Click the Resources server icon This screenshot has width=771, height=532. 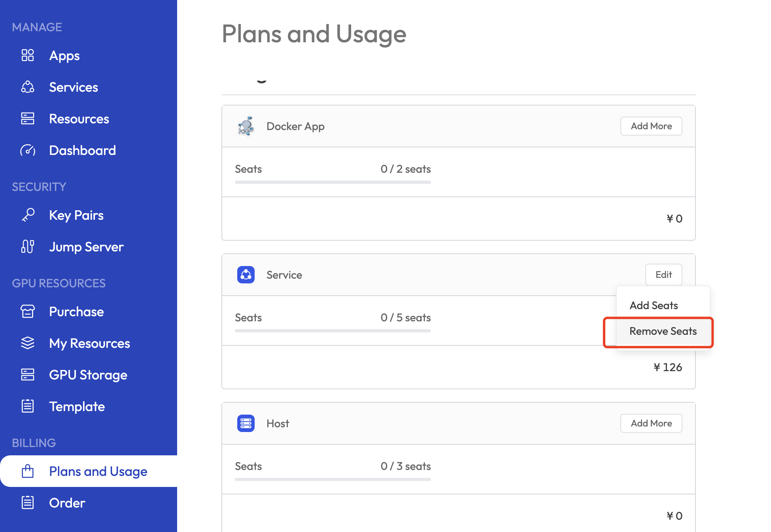point(27,119)
